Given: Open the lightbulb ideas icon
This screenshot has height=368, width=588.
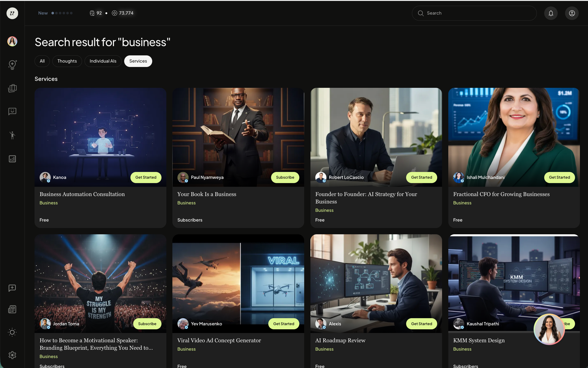Looking at the screenshot, I should click(12, 65).
